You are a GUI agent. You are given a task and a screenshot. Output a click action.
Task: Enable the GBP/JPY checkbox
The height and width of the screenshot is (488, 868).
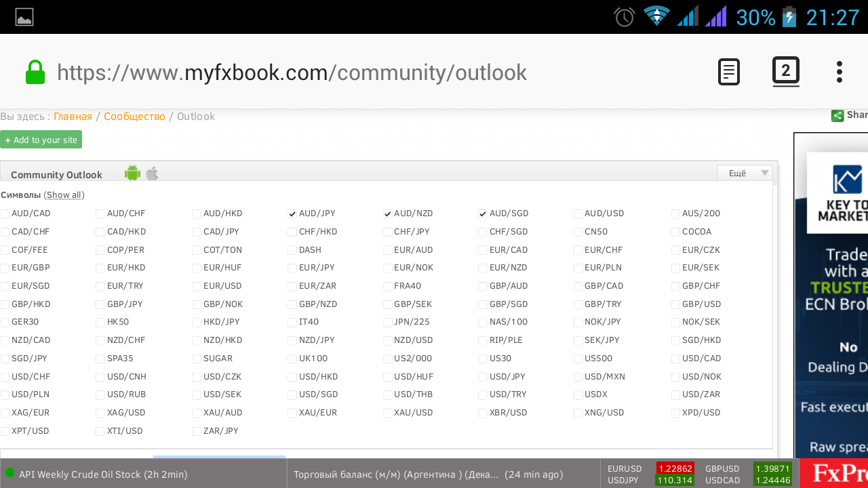click(100, 305)
